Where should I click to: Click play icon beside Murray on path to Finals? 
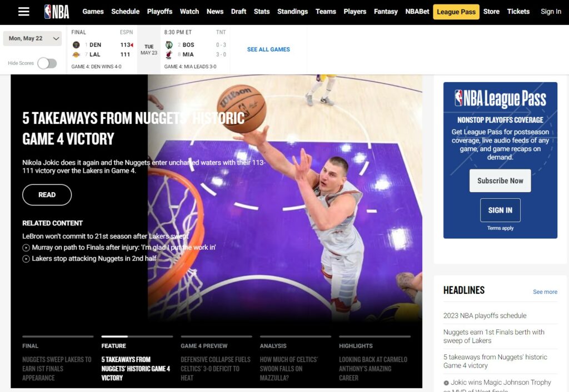(26, 248)
